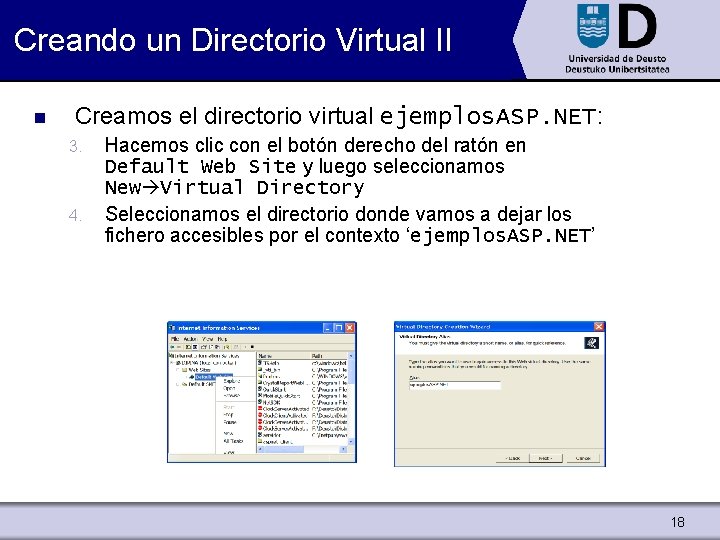Open the Help menu in the IIS window

pyautogui.click(x=222, y=339)
